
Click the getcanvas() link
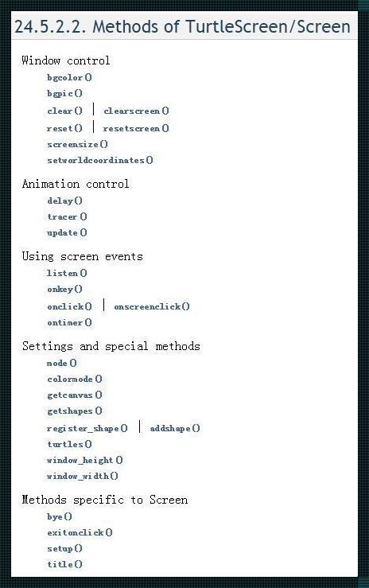click(75, 395)
